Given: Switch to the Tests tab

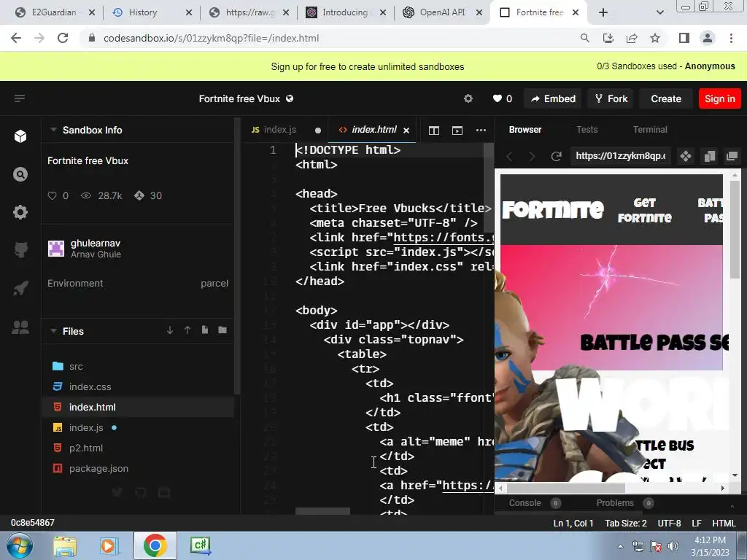Looking at the screenshot, I should point(587,130).
